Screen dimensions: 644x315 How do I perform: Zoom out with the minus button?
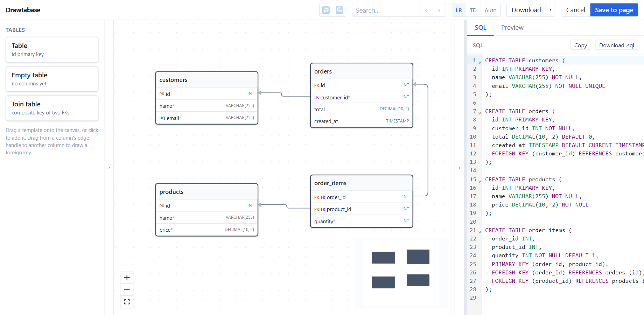(127, 290)
